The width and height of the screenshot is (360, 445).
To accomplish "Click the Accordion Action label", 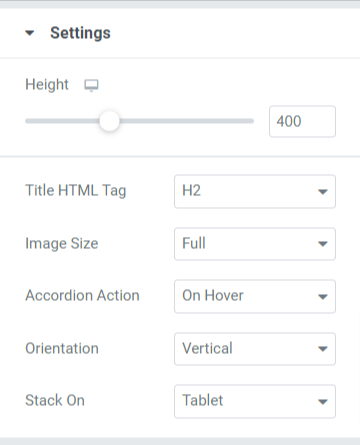I will (x=82, y=296).
